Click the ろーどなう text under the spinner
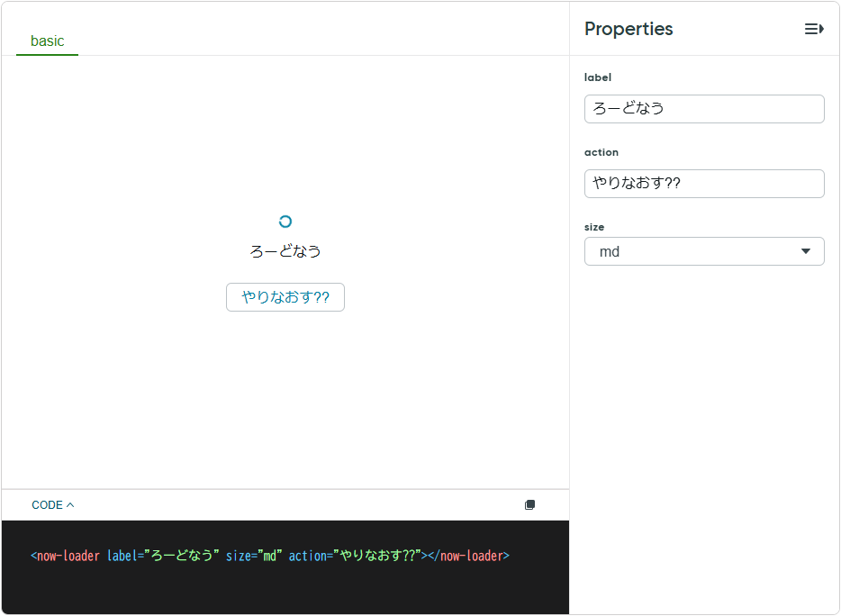The width and height of the screenshot is (841, 616). (285, 251)
